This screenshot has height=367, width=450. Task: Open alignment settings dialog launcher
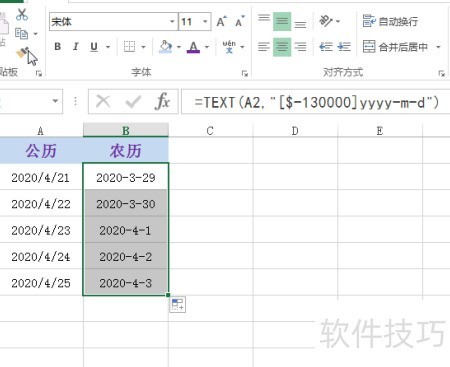pos(442,73)
